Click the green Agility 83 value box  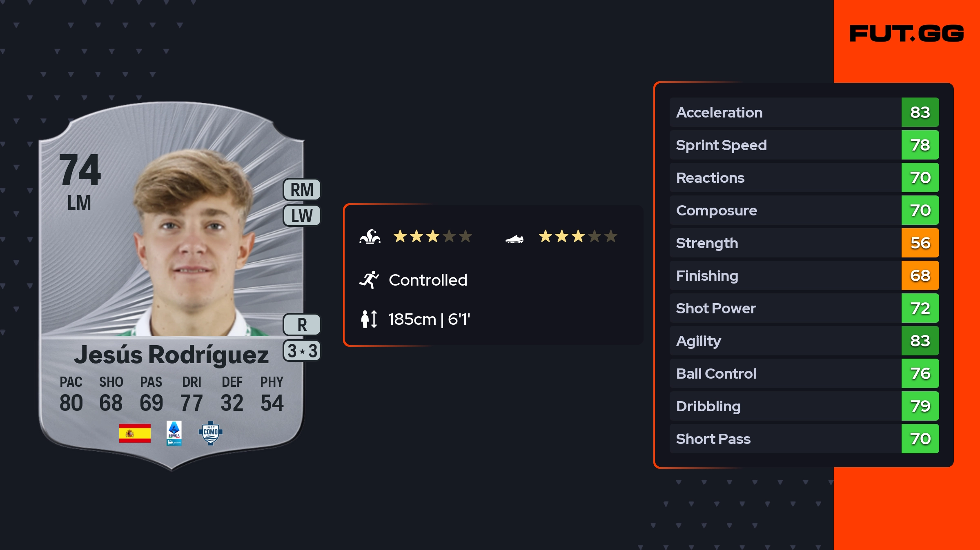coord(920,341)
